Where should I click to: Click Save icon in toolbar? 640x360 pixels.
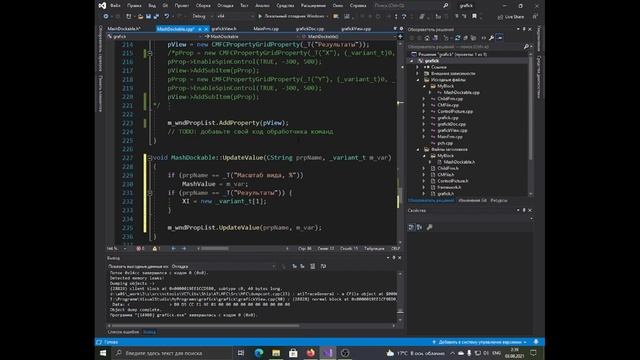[148, 16]
